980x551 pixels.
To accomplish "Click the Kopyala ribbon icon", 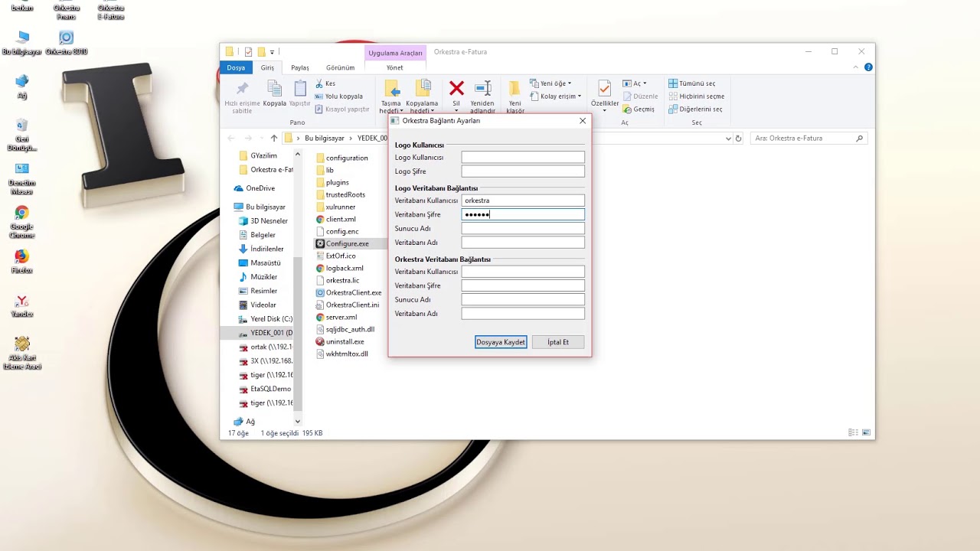I will pos(274,93).
